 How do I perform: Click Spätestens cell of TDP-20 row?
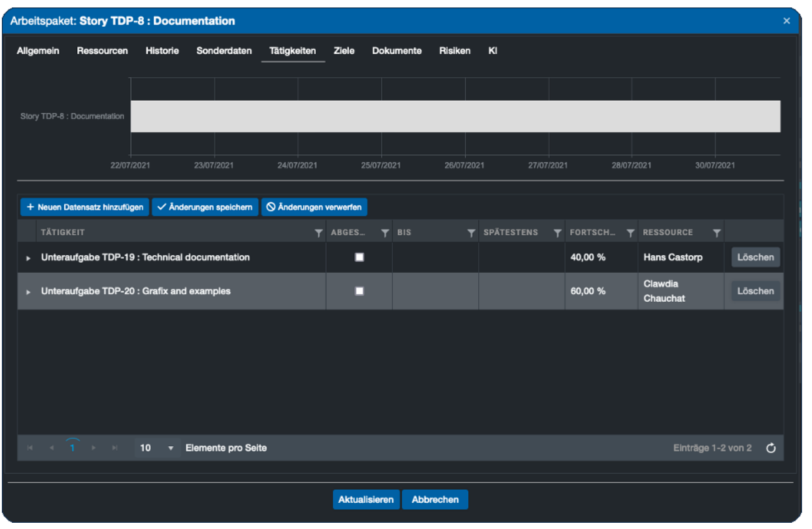point(522,291)
